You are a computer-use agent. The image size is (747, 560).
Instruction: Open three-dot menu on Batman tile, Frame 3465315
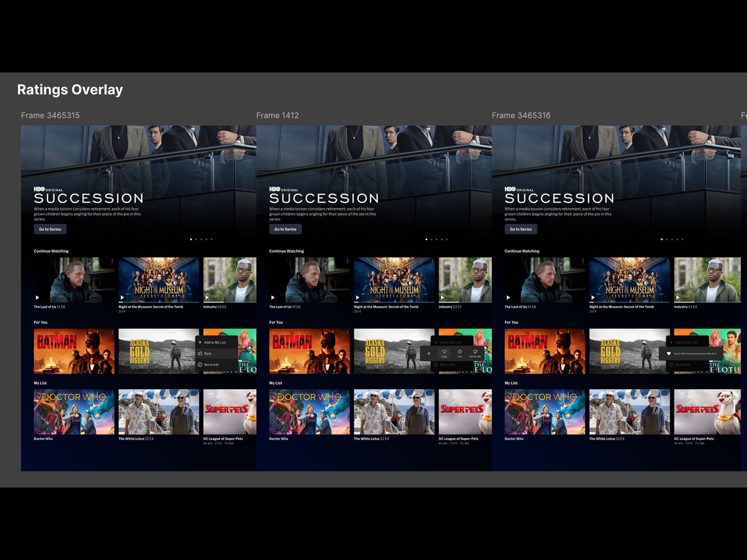(x=112, y=332)
